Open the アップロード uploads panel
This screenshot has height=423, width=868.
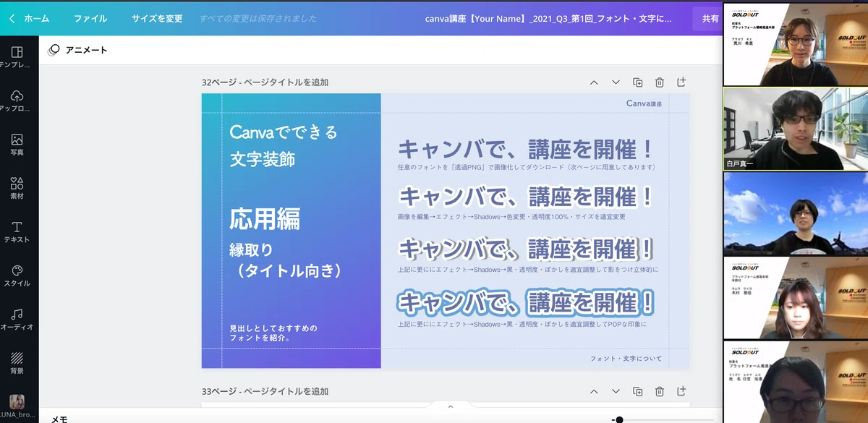(x=17, y=101)
